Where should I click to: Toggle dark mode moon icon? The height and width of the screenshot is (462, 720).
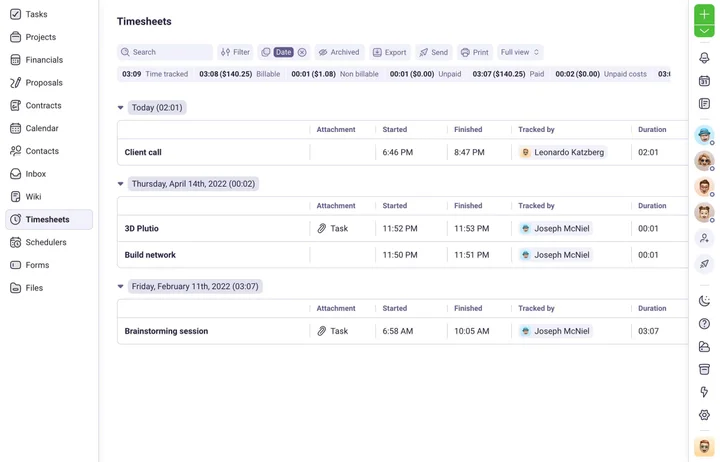point(704,301)
